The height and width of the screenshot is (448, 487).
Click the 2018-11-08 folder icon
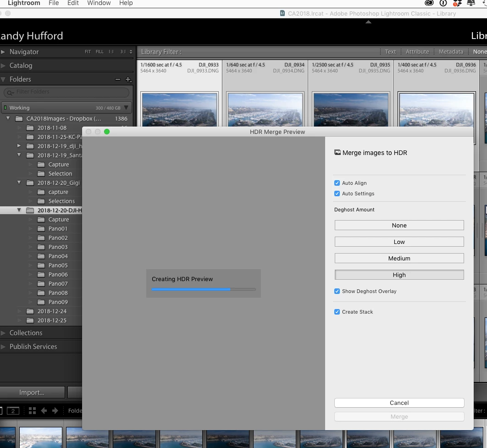pos(30,128)
